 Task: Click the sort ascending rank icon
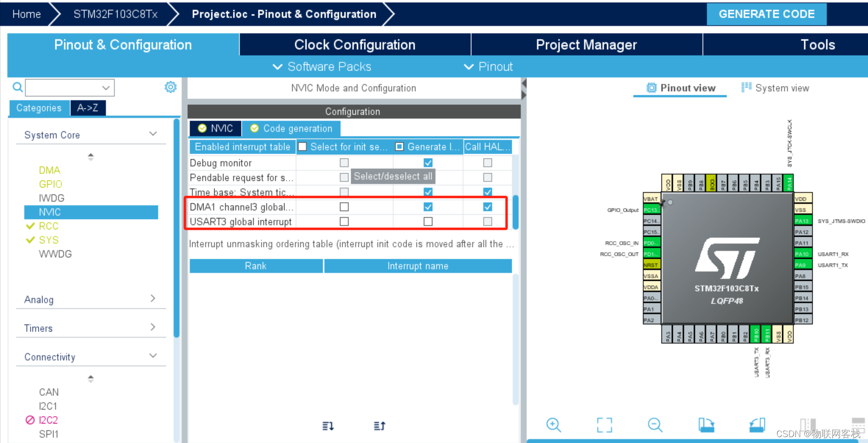pos(380,426)
